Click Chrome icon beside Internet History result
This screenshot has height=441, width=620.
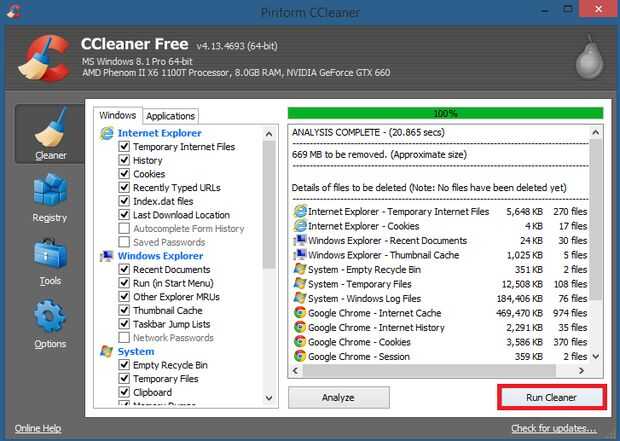(x=301, y=327)
